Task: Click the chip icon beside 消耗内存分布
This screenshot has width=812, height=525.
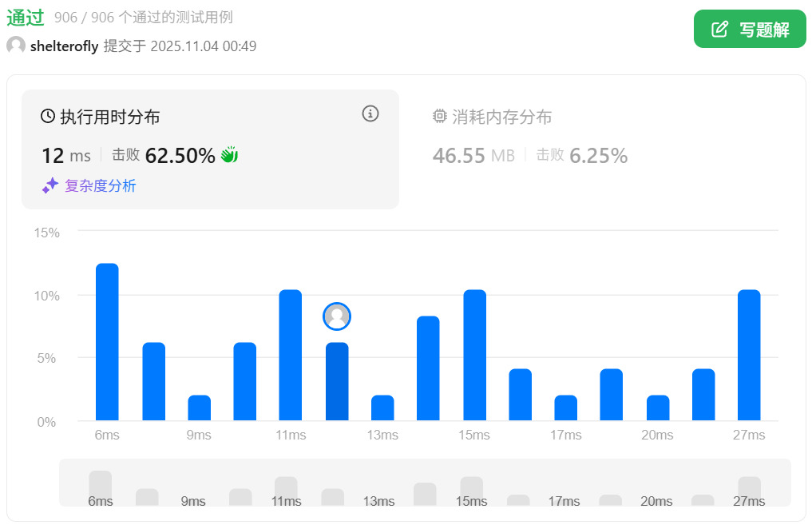Action: 439,117
